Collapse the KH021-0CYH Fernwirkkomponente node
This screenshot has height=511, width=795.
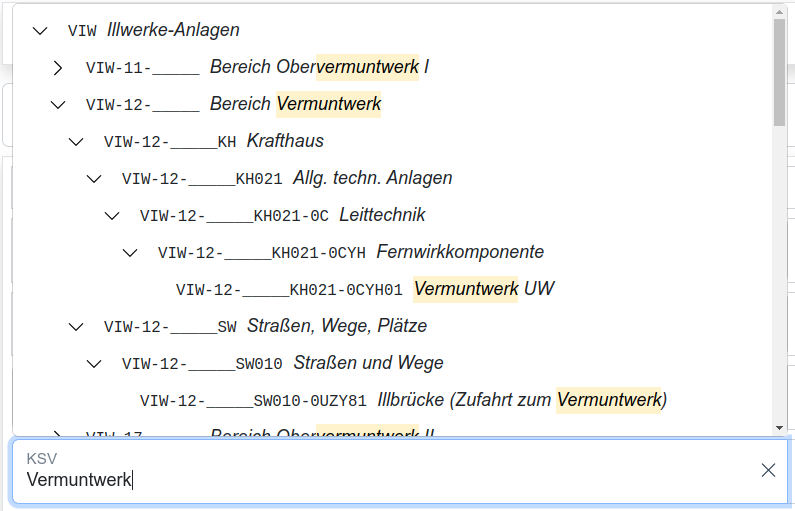click(x=130, y=252)
